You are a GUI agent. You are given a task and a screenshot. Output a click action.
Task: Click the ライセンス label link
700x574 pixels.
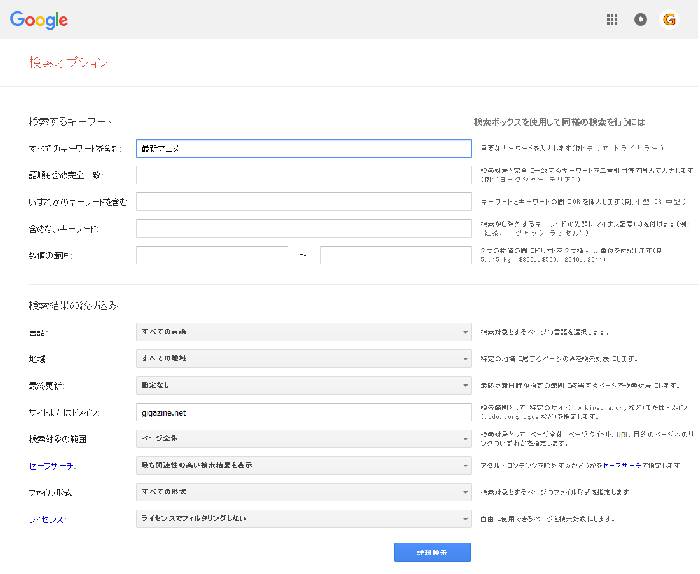[47, 520]
